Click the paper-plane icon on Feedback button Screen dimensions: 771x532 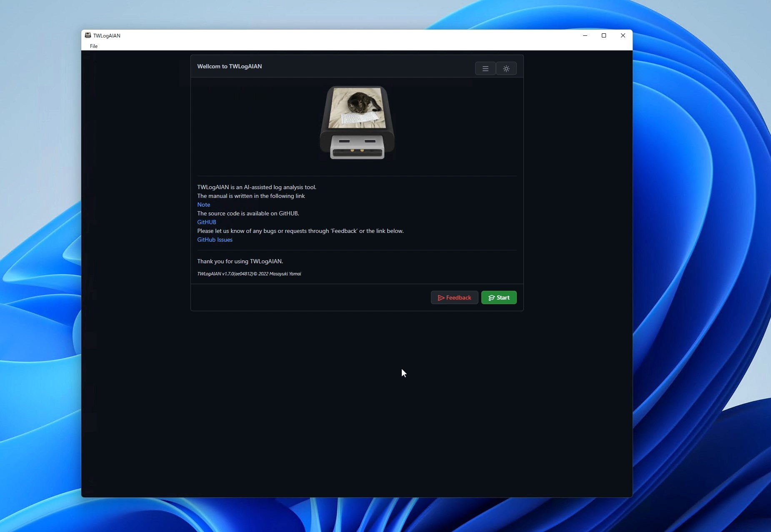(441, 298)
